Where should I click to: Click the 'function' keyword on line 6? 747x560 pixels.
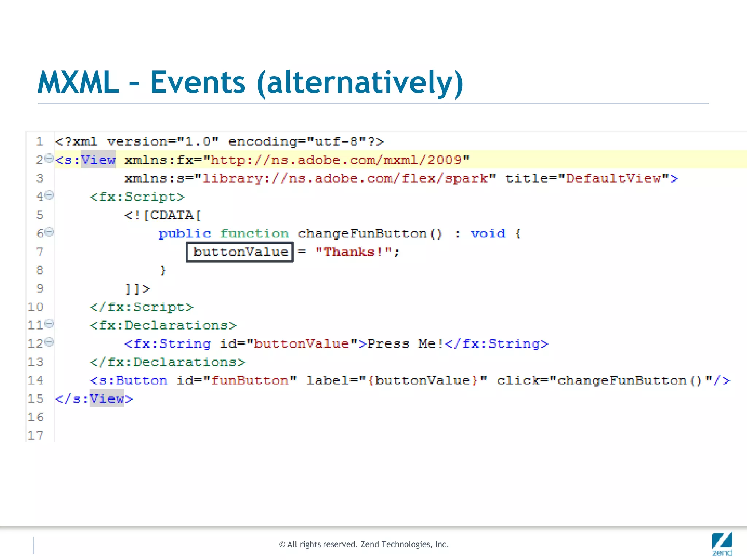tap(254, 233)
